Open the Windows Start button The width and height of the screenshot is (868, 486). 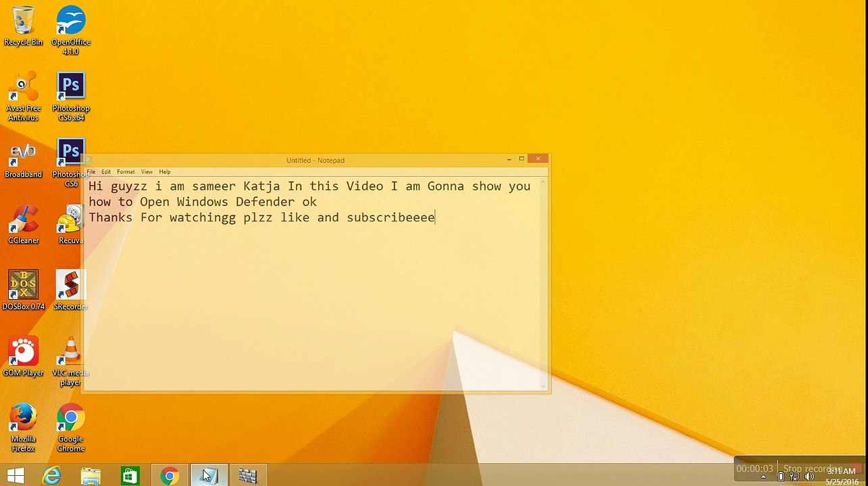tap(16, 475)
